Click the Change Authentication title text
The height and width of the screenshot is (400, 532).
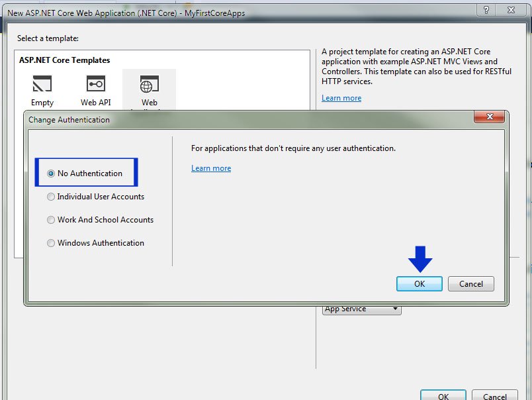coord(69,120)
